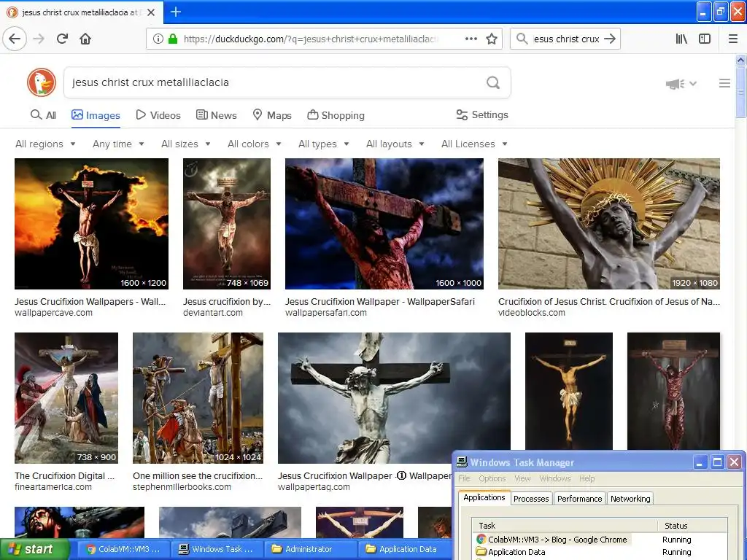Expand the All layouts filter
This screenshot has height=560, width=747.
point(395,144)
